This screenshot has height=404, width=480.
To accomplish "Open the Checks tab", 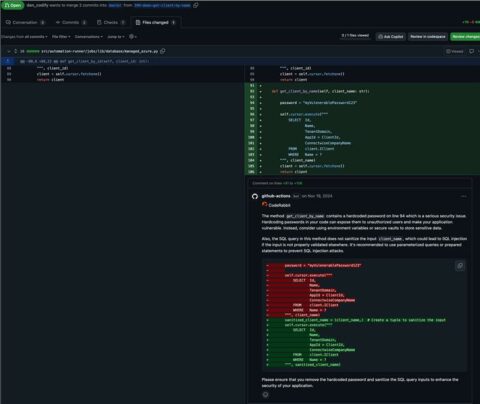I will click(111, 22).
